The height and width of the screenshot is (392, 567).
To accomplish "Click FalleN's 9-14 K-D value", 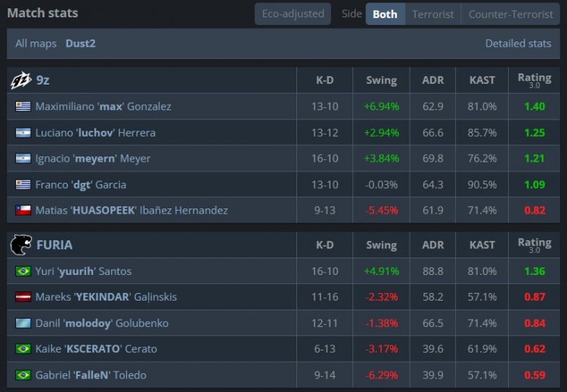I will (325, 375).
